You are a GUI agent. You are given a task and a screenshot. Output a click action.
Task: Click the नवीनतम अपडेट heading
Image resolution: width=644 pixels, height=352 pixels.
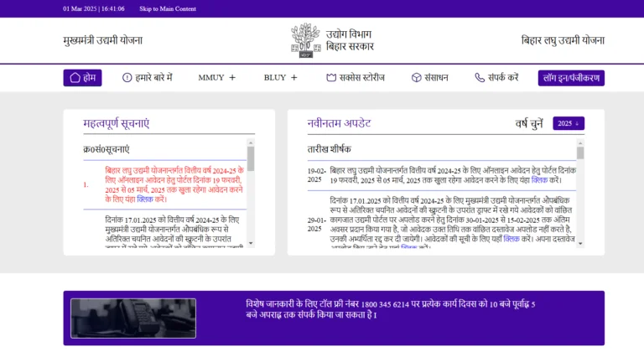click(x=339, y=123)
